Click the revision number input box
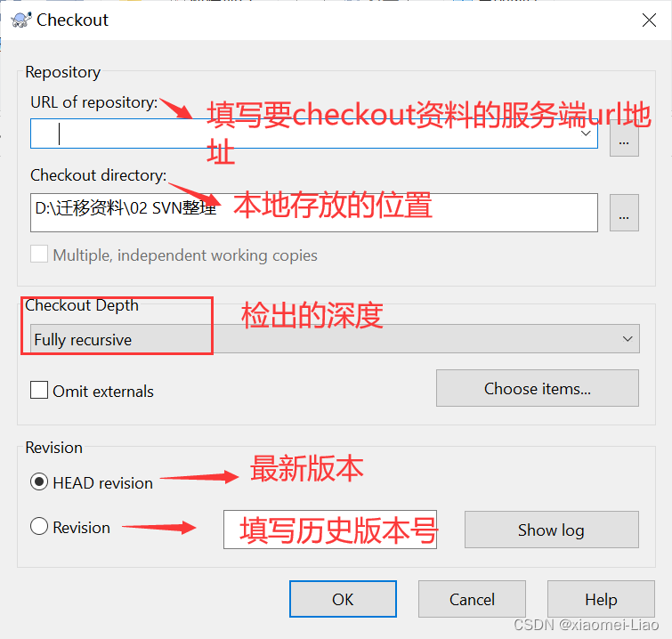This screenshot has height=639, width=672. 330,530
